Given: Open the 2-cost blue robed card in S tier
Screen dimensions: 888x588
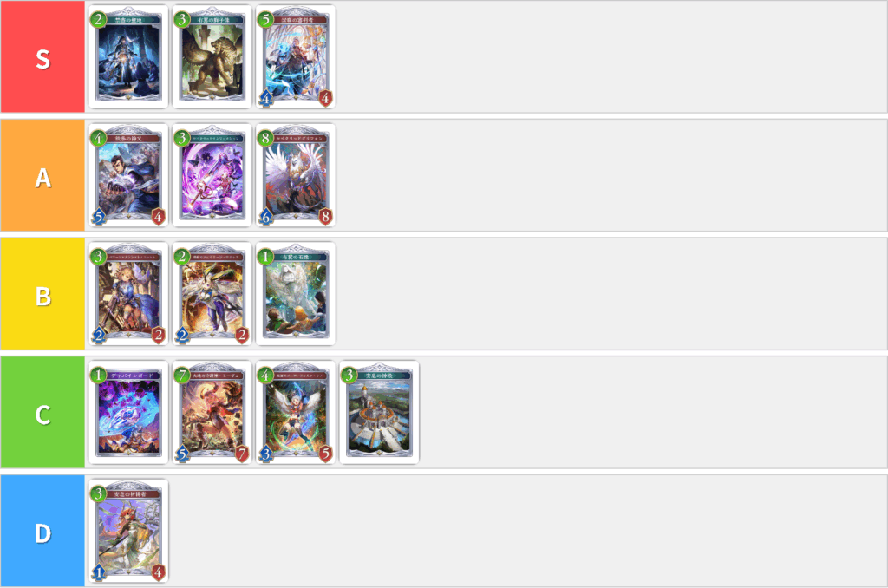Looking at the screenshot, I should pyautogui.click(x=128, y=56).
